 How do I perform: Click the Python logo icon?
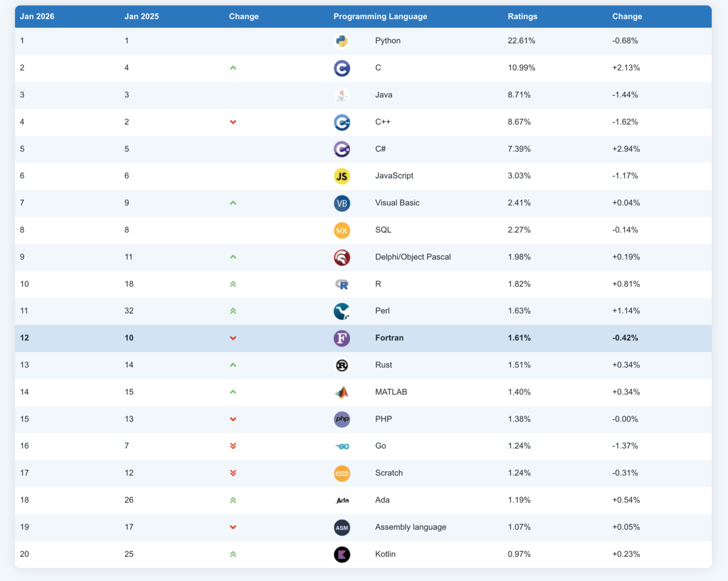pyautogui.click(x=342, y=41)
